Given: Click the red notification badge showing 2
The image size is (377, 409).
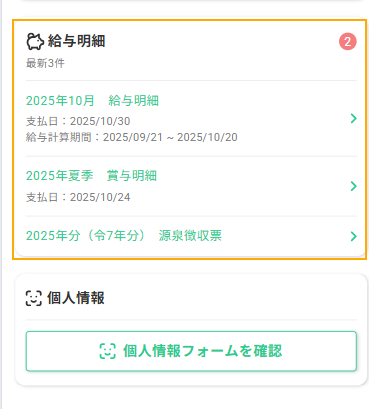Looking at the screenshot, I should pos(348,42).
